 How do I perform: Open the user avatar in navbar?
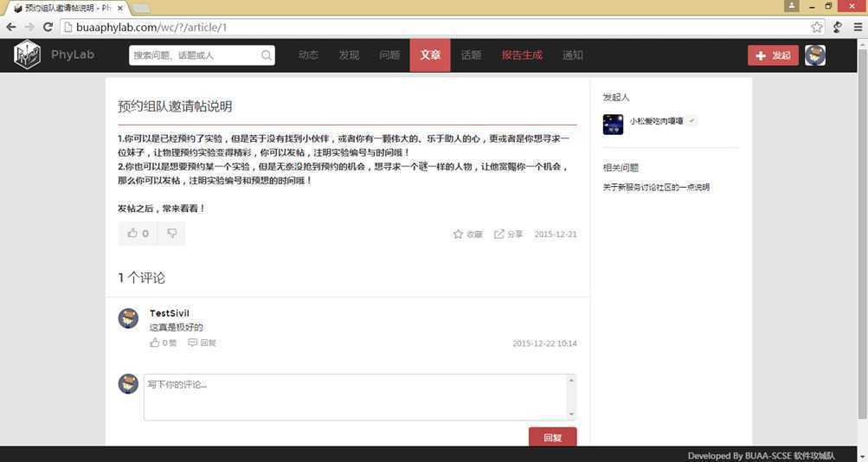[815, 55]
